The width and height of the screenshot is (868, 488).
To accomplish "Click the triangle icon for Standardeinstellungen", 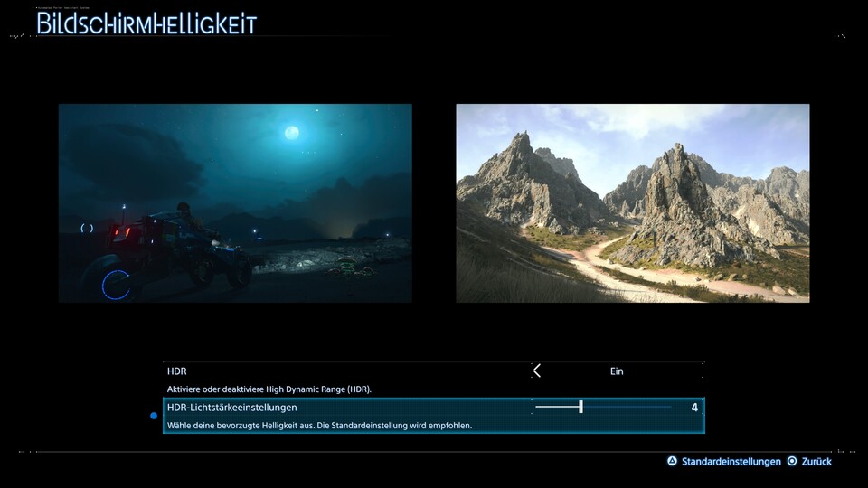I will [x=672, y=461].
